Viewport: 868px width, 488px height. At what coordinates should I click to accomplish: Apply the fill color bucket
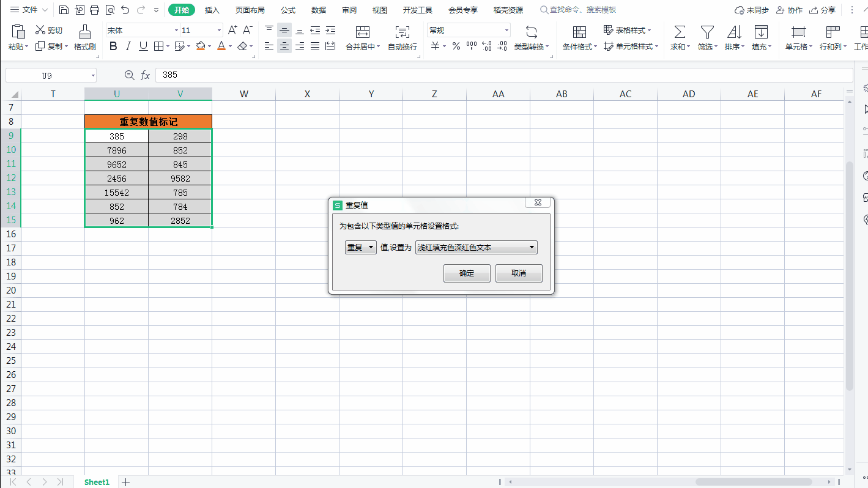[x=201, y=46]
